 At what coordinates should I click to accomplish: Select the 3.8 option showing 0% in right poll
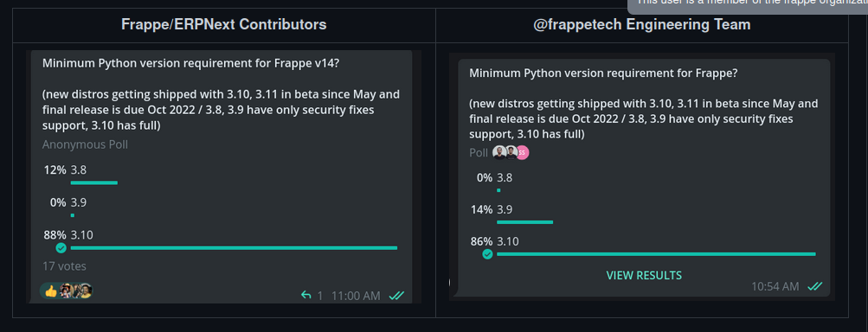(x=505, y=177)
